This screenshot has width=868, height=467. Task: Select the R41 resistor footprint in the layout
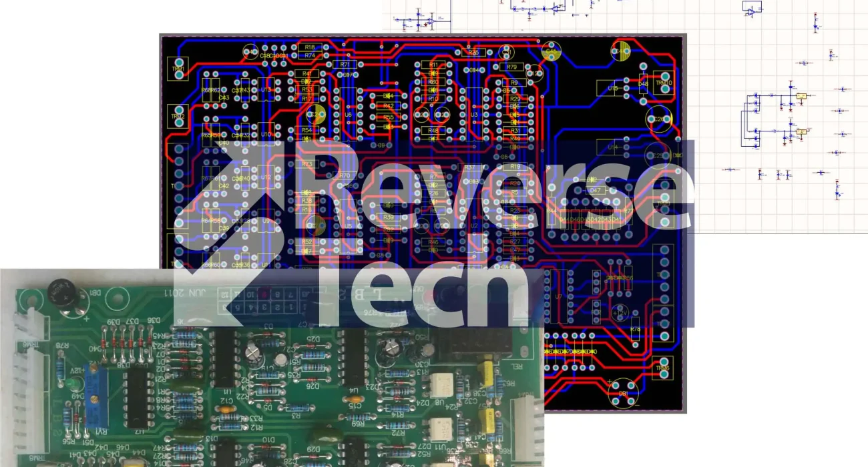click(x=307, y=73)
